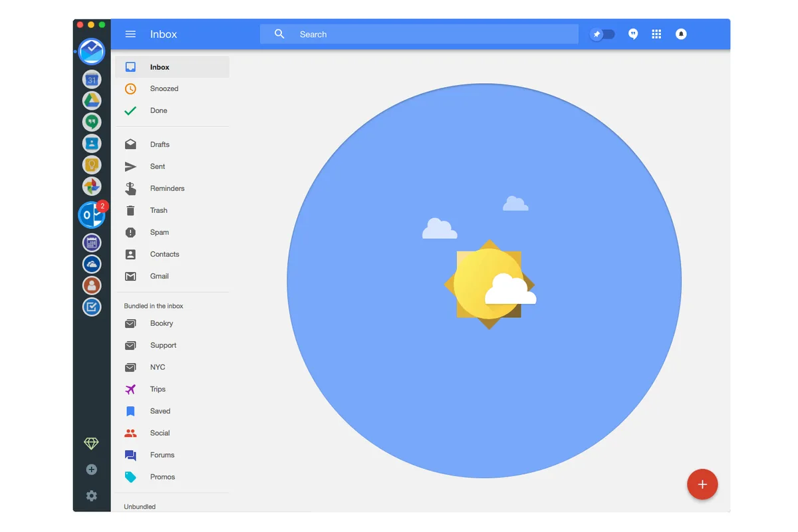Go to the Done folder

click(x=158, y=111)
